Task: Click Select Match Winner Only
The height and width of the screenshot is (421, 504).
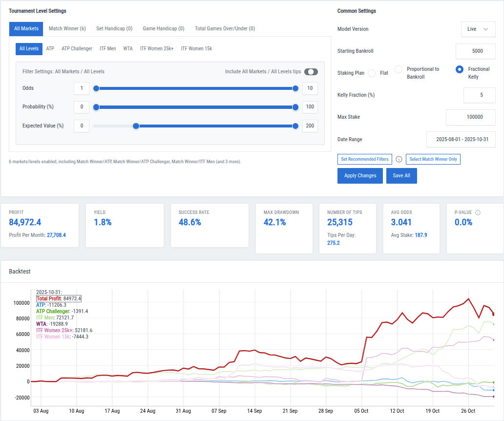Action: pyautogui.click(x=433, y=159)
